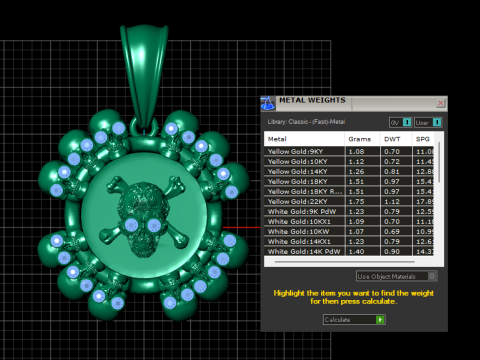This screenshot has width=480, height=360.
Task: Click the DWT column header
Action: [396, 139]
